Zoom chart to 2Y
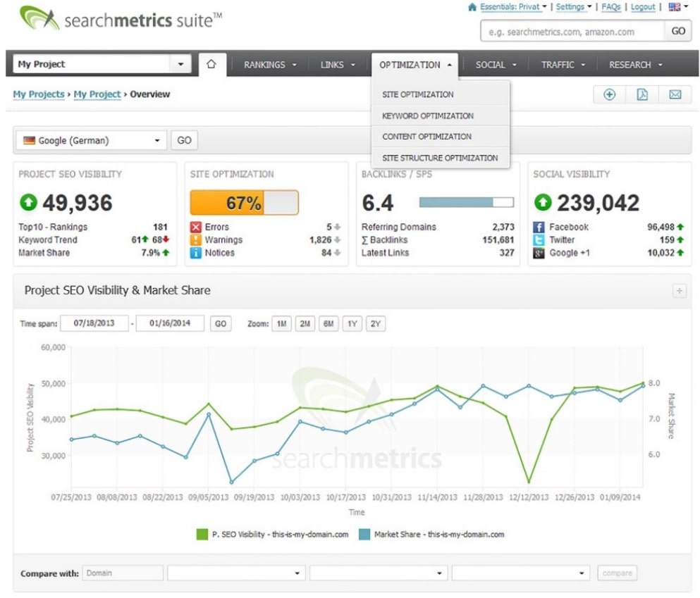Viewport: 700px width, 598px height. (x=376, y=324)
